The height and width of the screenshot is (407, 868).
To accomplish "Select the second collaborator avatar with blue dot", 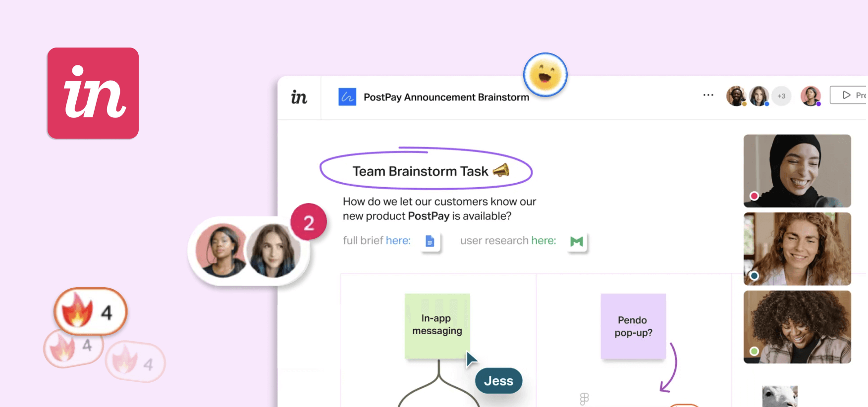I will [759, 96].
